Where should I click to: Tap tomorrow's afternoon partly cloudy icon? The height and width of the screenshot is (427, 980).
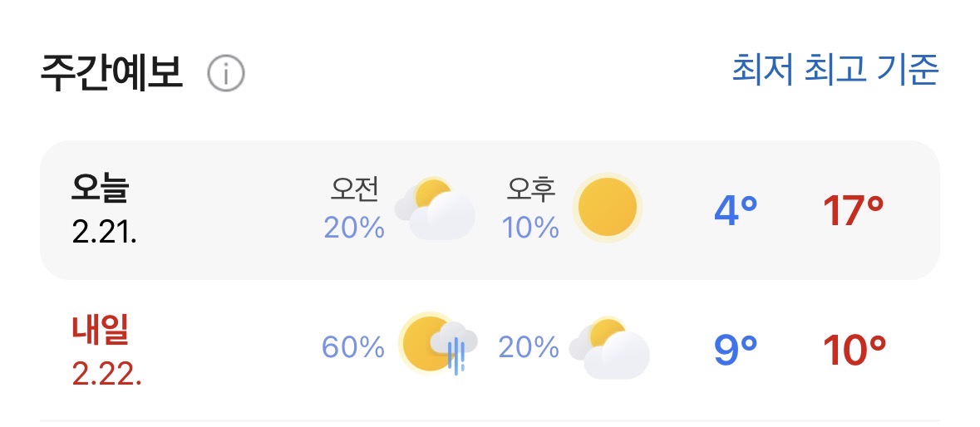pyautogui.click(x=609, y=347)
